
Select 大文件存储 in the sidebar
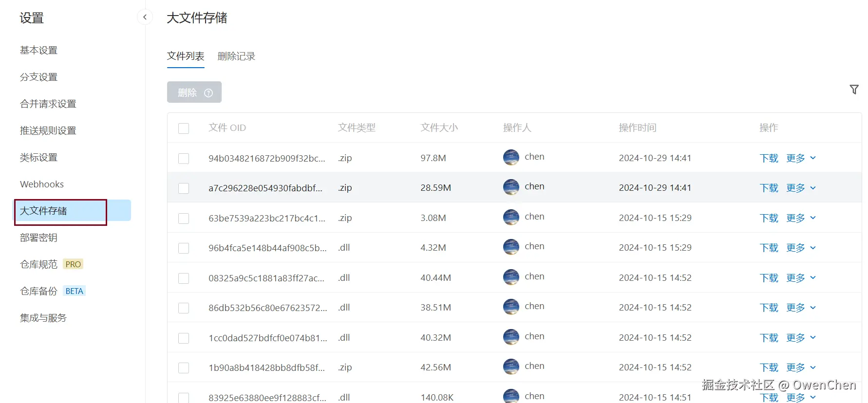pyautogui.click(x=72, y=211)
